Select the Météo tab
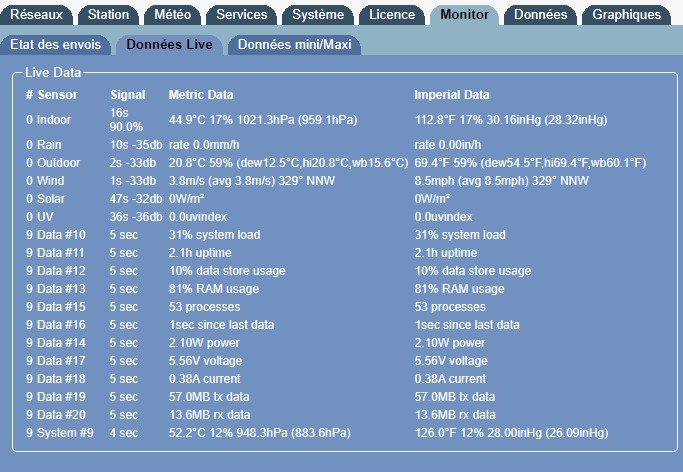This screenshot has height=472, width=683. point(174,14)
